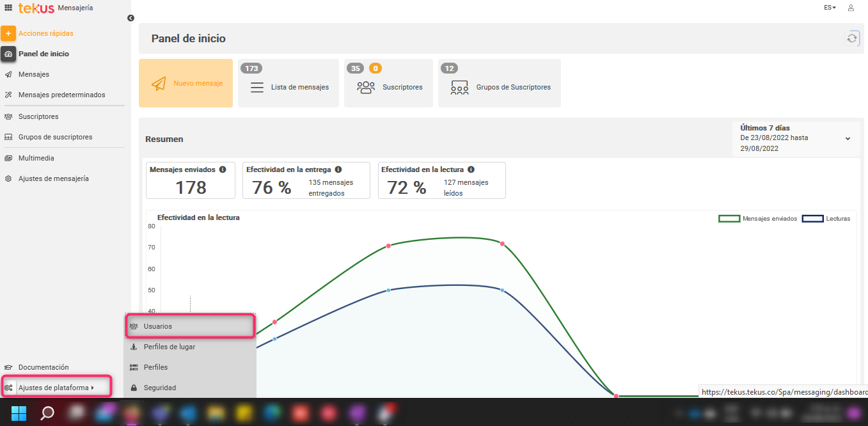Open the ES language dropdown

coord(830,8)
